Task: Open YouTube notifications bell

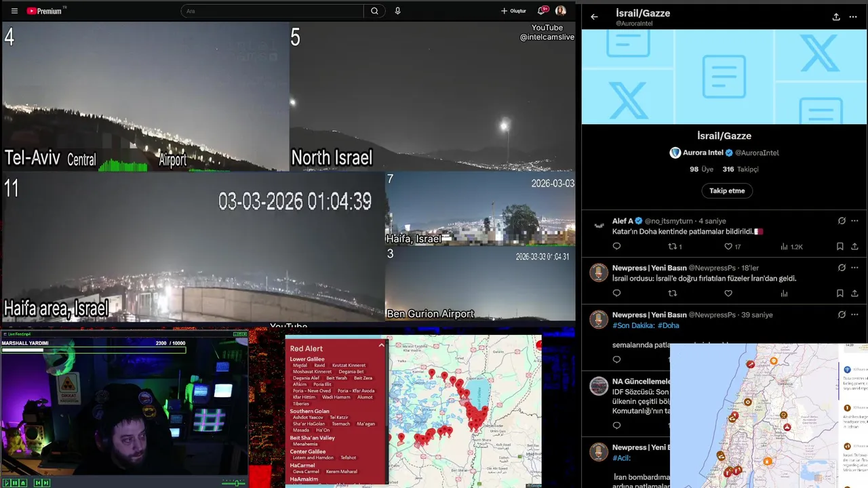Action: (x=542, y=11)
